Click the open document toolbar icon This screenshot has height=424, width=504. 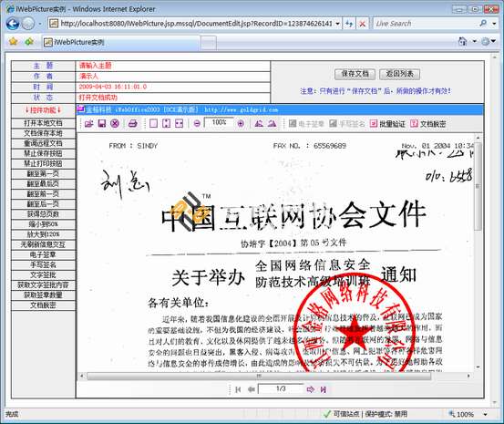point(89,123)
